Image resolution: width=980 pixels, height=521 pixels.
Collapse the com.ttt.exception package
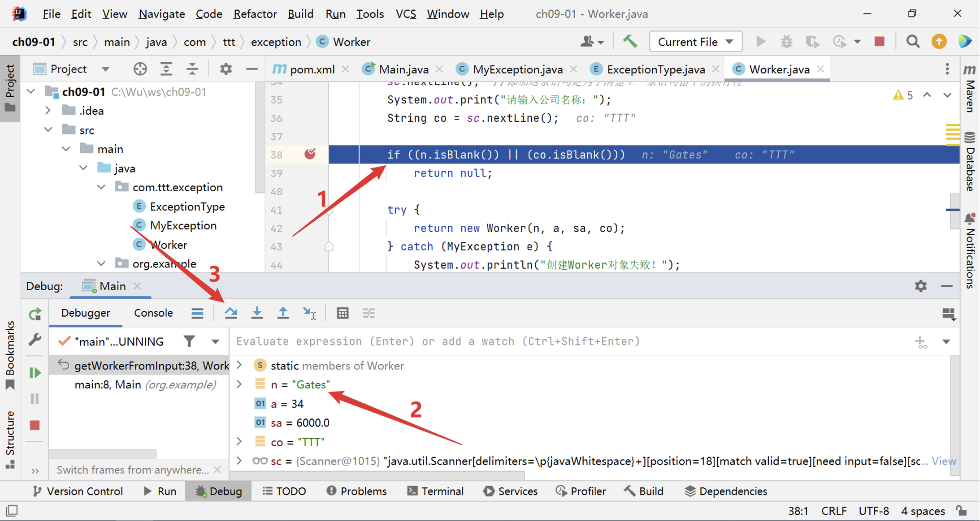point(101,187)
